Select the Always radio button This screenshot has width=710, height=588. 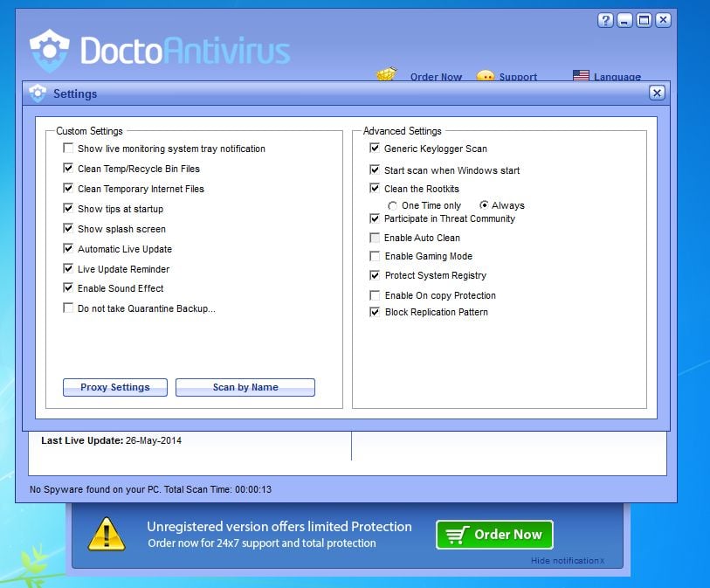pos(486,204)
